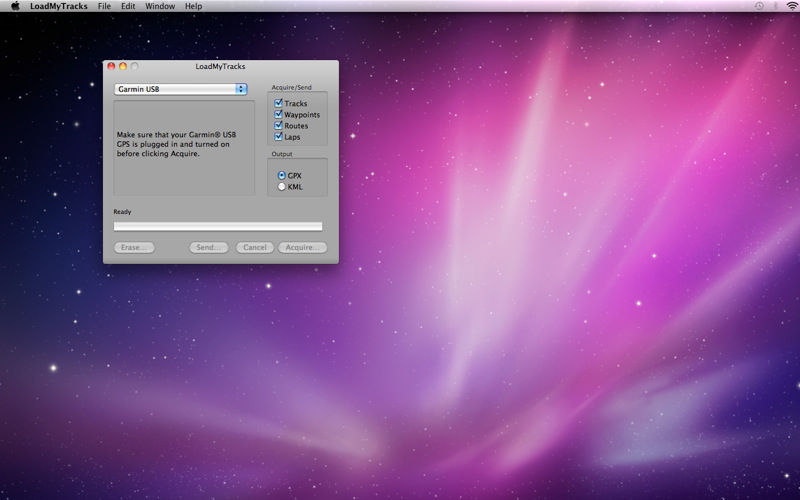Image resolution: width=800 pixels, height=500 pixels.
Task: Uncheck the Tracks checkbox
Action: point(279,103)
